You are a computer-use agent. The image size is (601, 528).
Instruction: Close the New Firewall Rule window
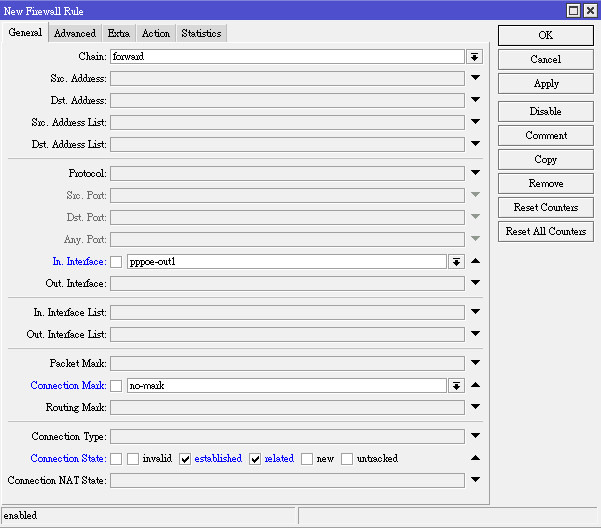tap(590, 10)
